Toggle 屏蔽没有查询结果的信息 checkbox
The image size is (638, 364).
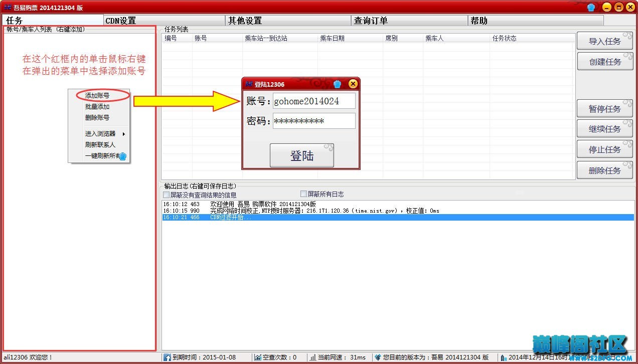click(167, 195)
